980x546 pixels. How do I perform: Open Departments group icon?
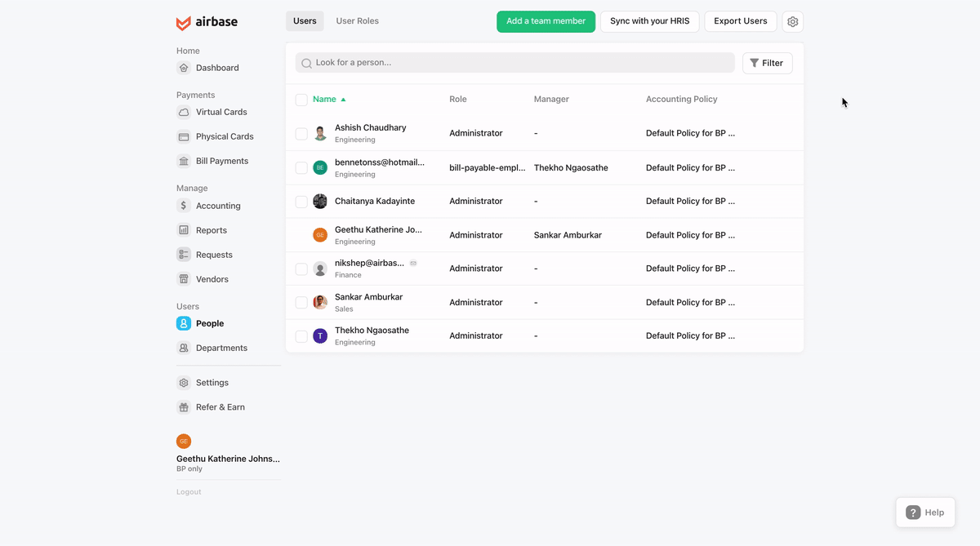[184, 348]
